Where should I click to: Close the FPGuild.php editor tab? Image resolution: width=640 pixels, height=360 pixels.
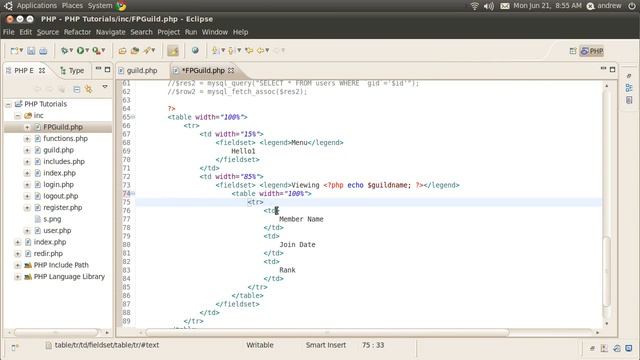pyautogui.click(x=231, y=71)
